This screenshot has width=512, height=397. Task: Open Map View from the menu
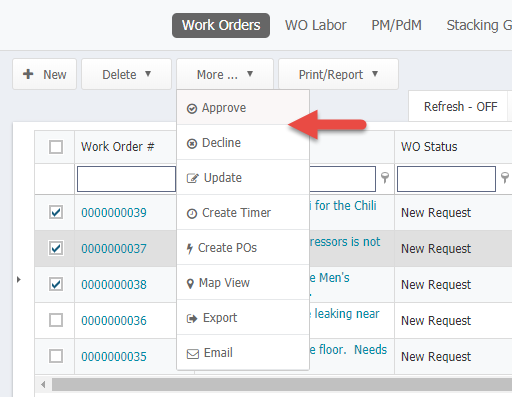coord(243,283)
